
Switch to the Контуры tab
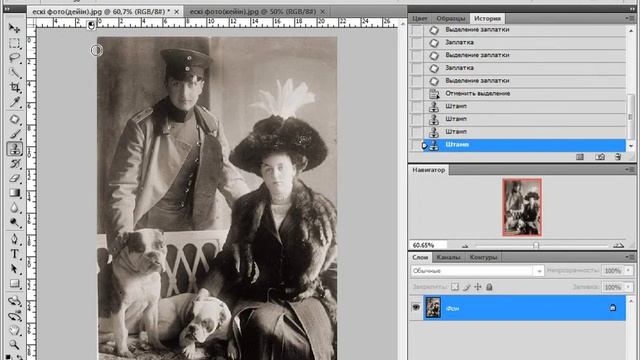[x=483, y=258]
